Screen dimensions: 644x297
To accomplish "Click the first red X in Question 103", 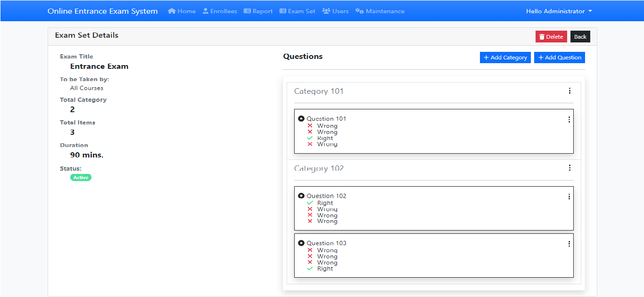I will point(310,250).
